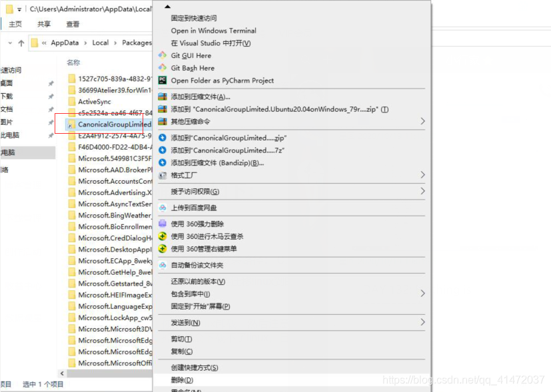The width and height of the screenshot is (551, 392).
Task: Open the 主页 ribbon tab
Action: pos(15,24)
